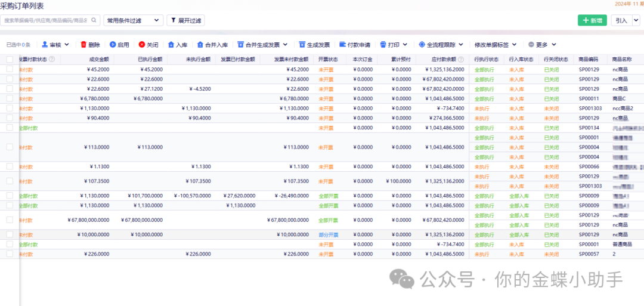Click the blue 启用 enable icon
The width and height of the screenshot is (644, 306).
click(113, 45)
